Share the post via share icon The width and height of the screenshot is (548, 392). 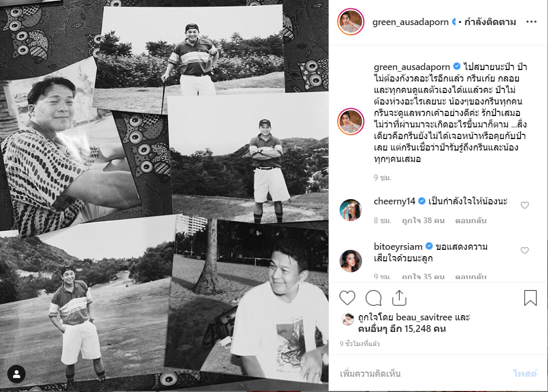(x=399, y=298)
